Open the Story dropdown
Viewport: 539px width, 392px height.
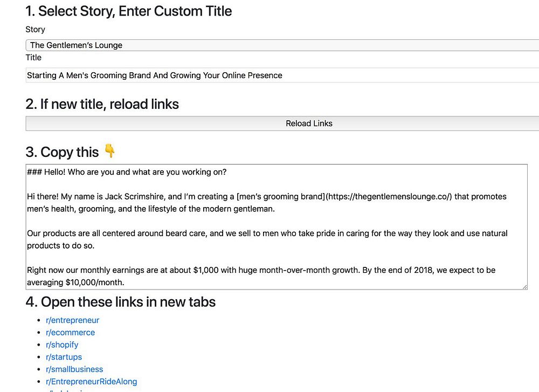(x=281, y=45)
